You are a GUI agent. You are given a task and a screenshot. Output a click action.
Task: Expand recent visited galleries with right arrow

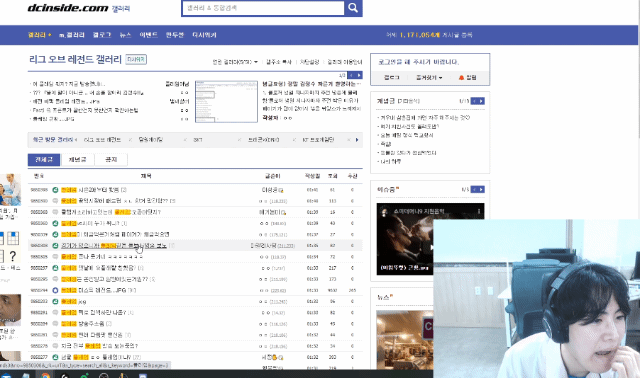[x=357, y=140]
